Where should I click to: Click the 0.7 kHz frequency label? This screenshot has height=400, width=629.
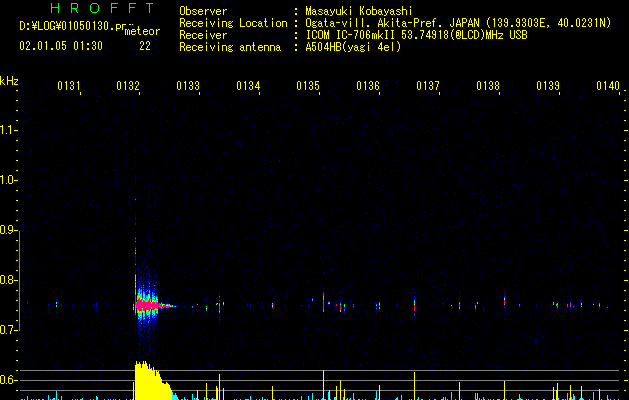tap(8, 330)
